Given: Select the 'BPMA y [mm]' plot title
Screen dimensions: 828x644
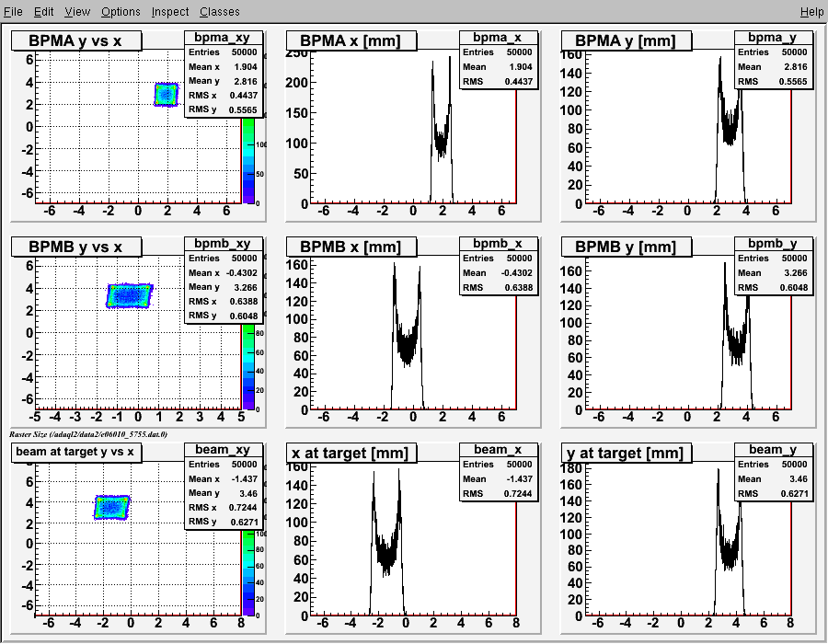Looking at the screenshot, I should click(x=626, y=41).
